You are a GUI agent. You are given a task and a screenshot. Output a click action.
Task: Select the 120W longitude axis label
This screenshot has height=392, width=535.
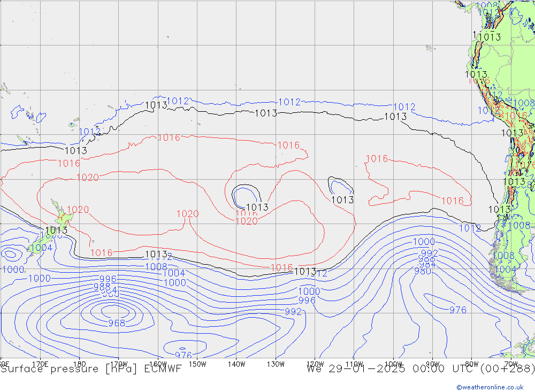[315, 364]
